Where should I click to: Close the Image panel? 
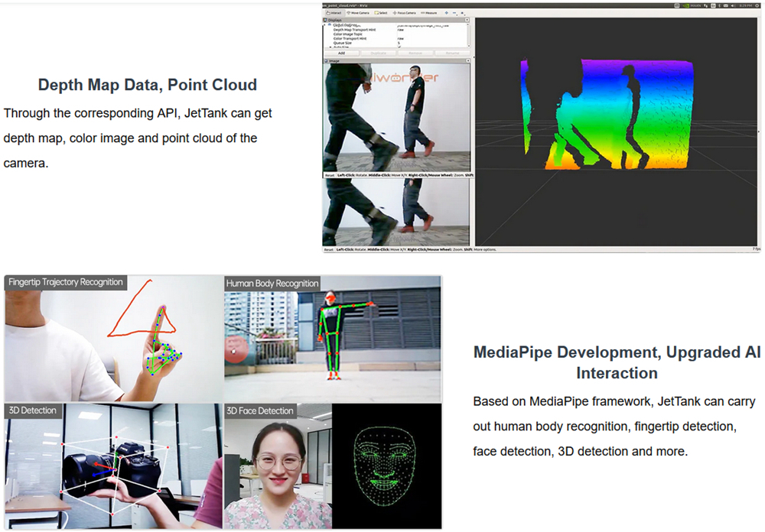coord(467,60)
